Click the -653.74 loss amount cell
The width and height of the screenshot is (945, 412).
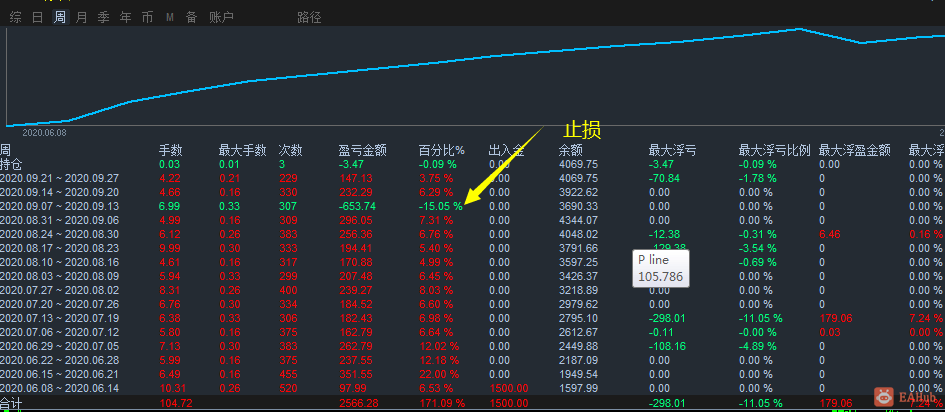[x=356, y=206]
